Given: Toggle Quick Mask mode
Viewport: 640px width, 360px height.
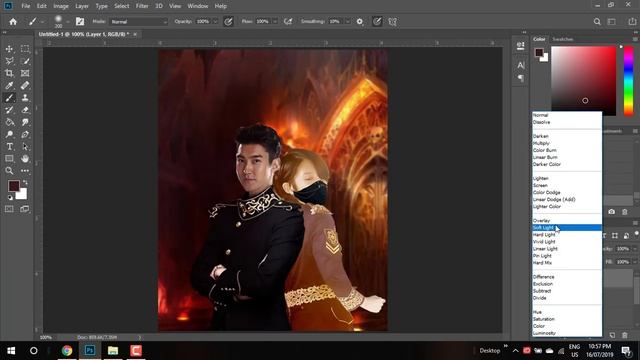Looking at the screenshot, I should (x=9, y=209).
